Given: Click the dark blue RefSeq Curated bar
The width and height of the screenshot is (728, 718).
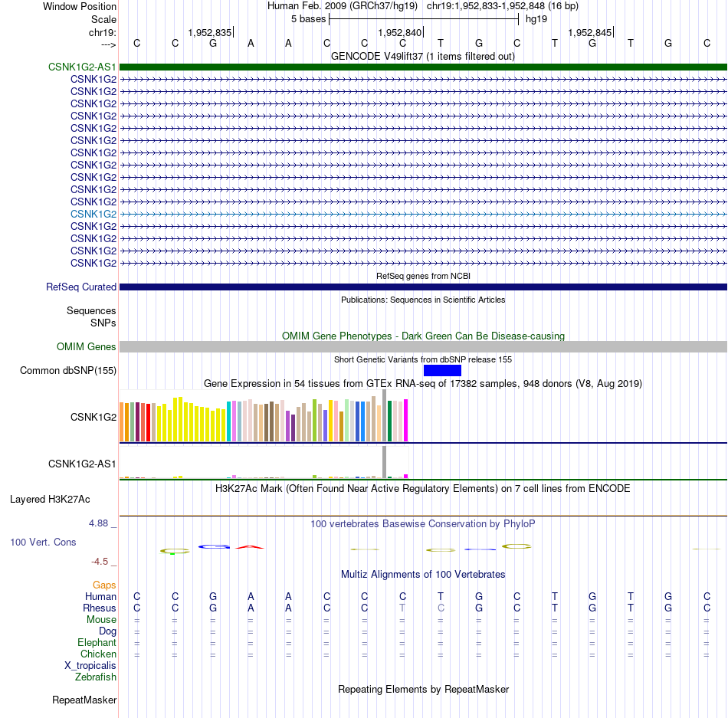Looking at the screenshot, I should tap(423, 287).
